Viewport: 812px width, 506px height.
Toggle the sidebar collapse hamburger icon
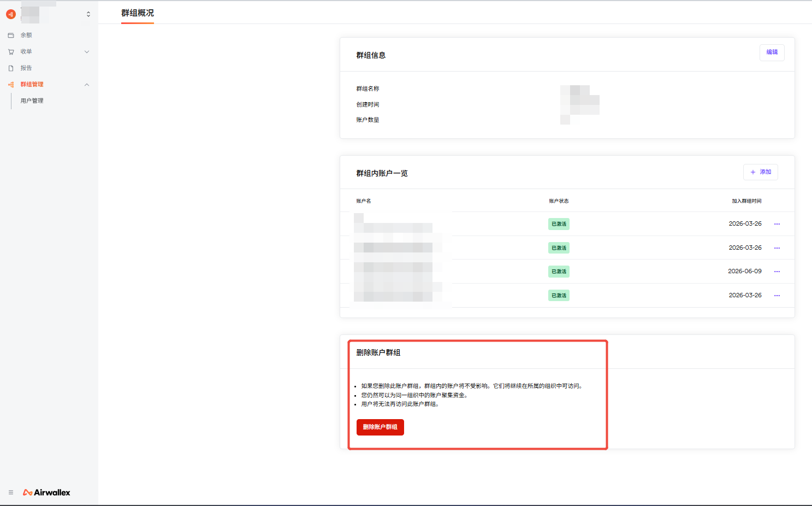pos(11,492)
